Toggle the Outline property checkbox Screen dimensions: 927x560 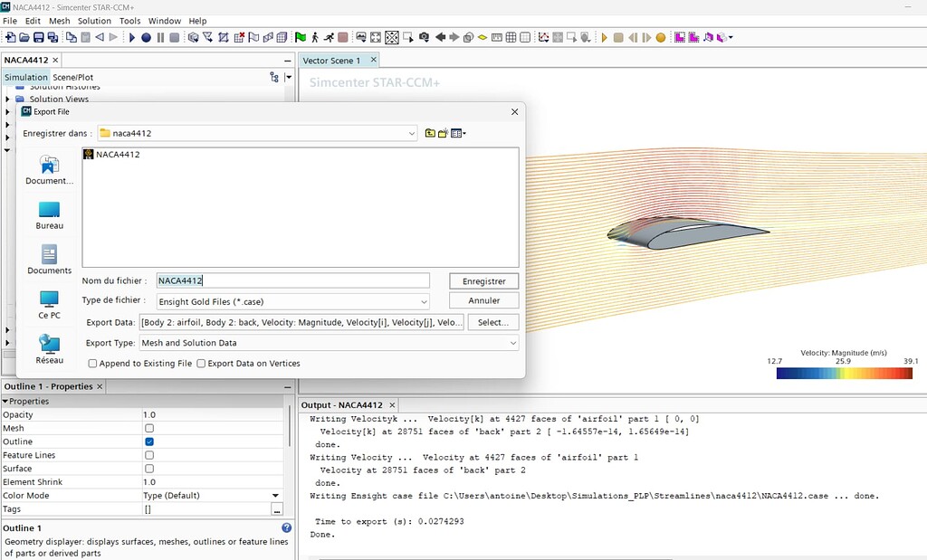[149, 441]
